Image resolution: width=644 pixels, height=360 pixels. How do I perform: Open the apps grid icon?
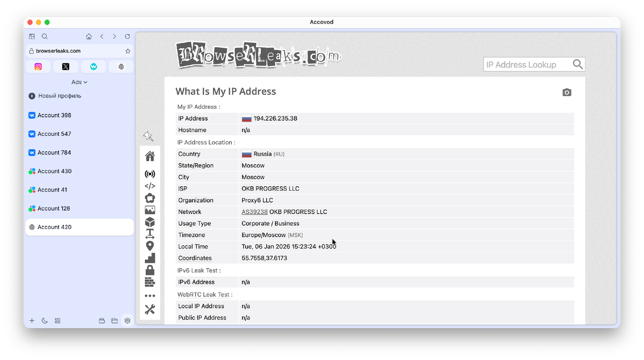pos(57,321)
